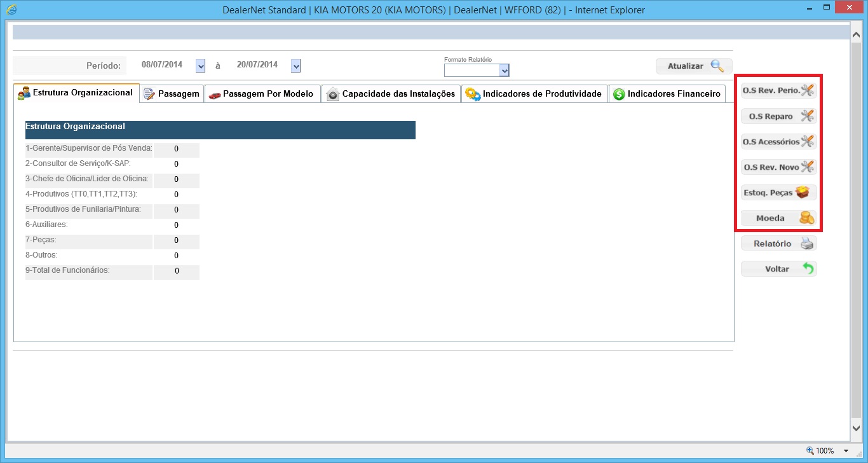Click value field for 8-Outros
This screenshot has width=868, height=463.
coord(177,256)
